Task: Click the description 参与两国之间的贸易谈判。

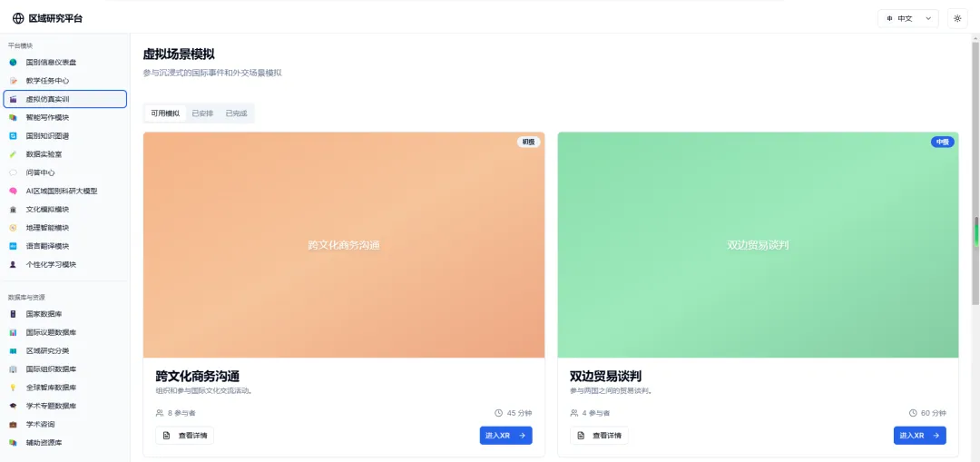Action: 612,391
